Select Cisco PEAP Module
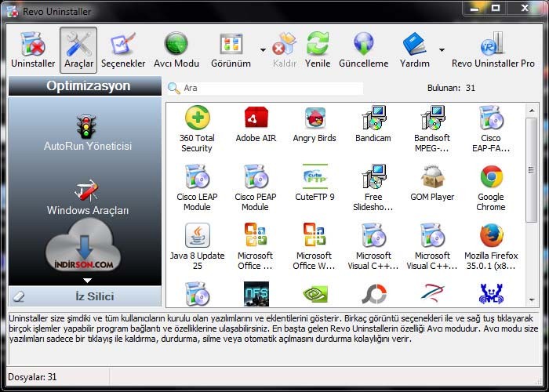This screenshot has height=392, width=549. pyautogui.click(x=256, y=187)
